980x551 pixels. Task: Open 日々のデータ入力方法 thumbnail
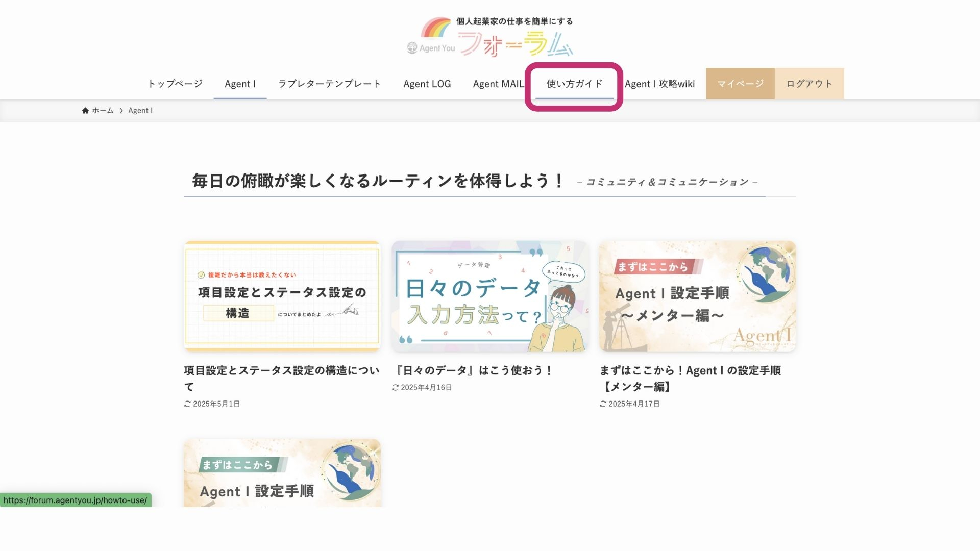pyautogui.click(x=490, y=296)
